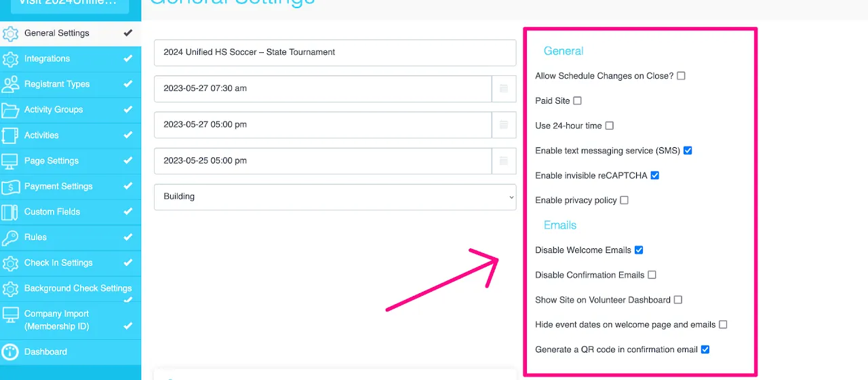Click the Background Check Settings gear icon
Image resolution: width=868 pixels, height=380 pixels.
click(10, 288)
